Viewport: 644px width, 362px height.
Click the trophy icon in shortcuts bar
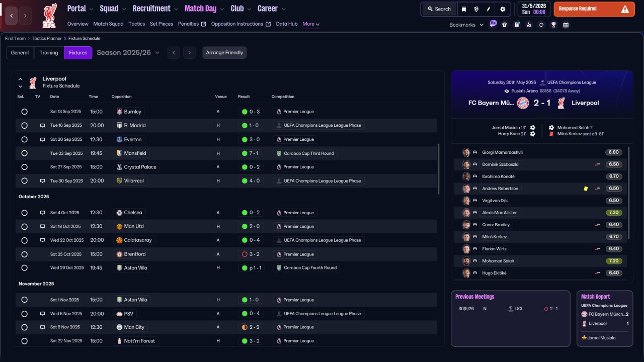[x=553, y=25]
